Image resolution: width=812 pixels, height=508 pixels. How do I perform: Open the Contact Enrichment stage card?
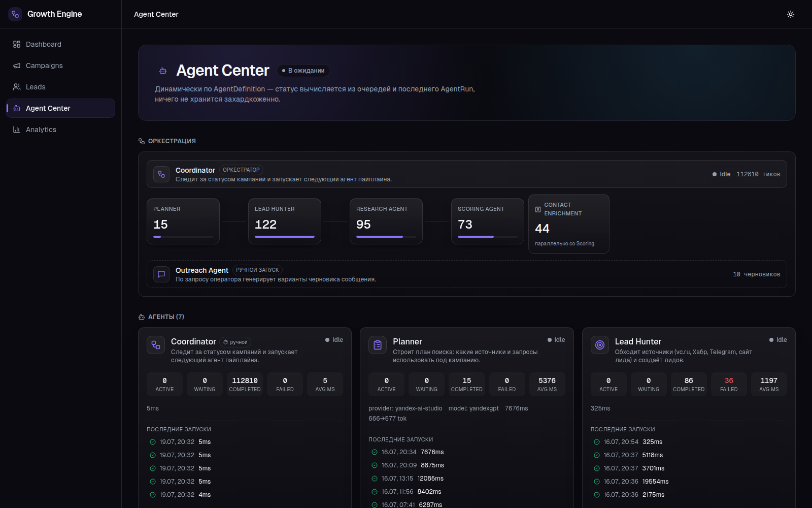point(569,224)
